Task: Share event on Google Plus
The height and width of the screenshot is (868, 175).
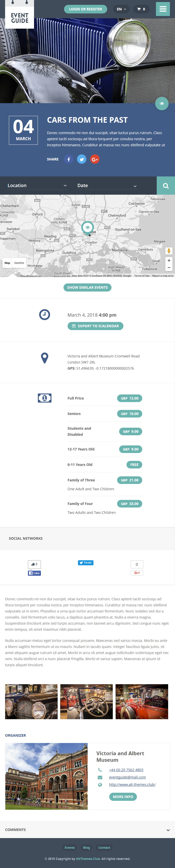Action: coord(95,159)
